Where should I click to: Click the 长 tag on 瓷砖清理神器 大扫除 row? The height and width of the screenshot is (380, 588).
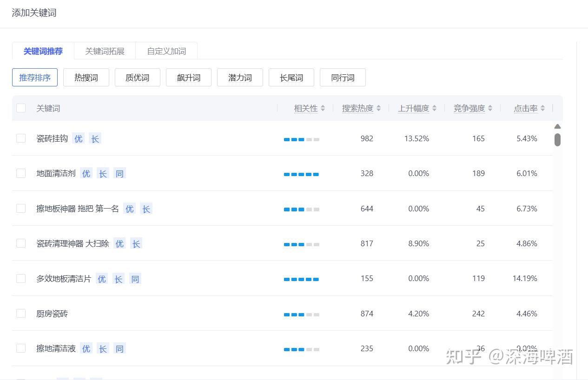[136, 243]
